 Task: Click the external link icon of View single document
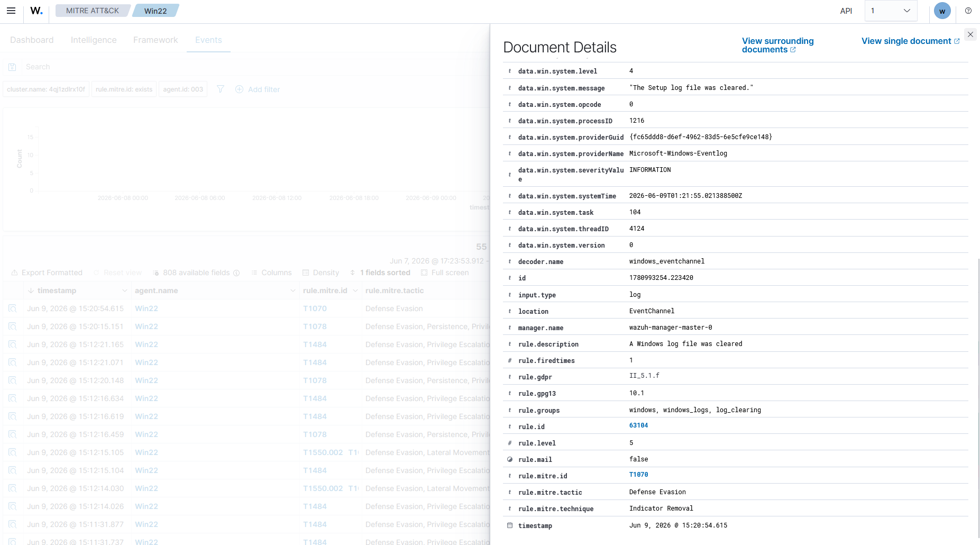point(957,41)
